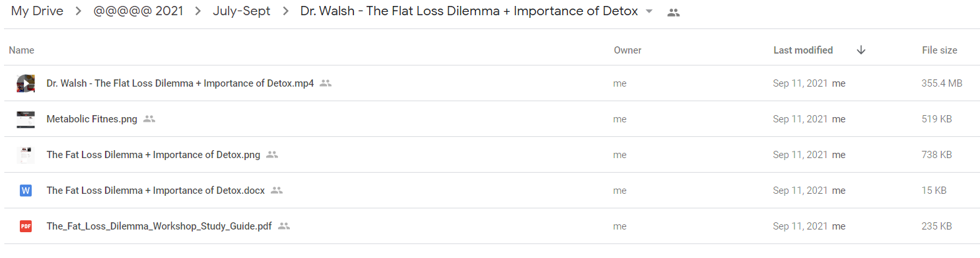Click the Fat Loss Dilemma png thumbnail icon

pyautogui.click(x=26, y=155)
